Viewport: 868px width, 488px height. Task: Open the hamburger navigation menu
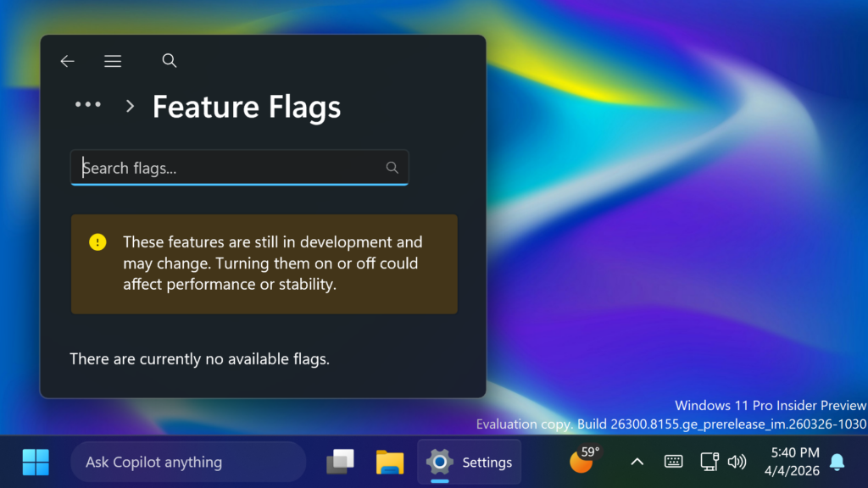pyautogui.click(x=113, y=61)
